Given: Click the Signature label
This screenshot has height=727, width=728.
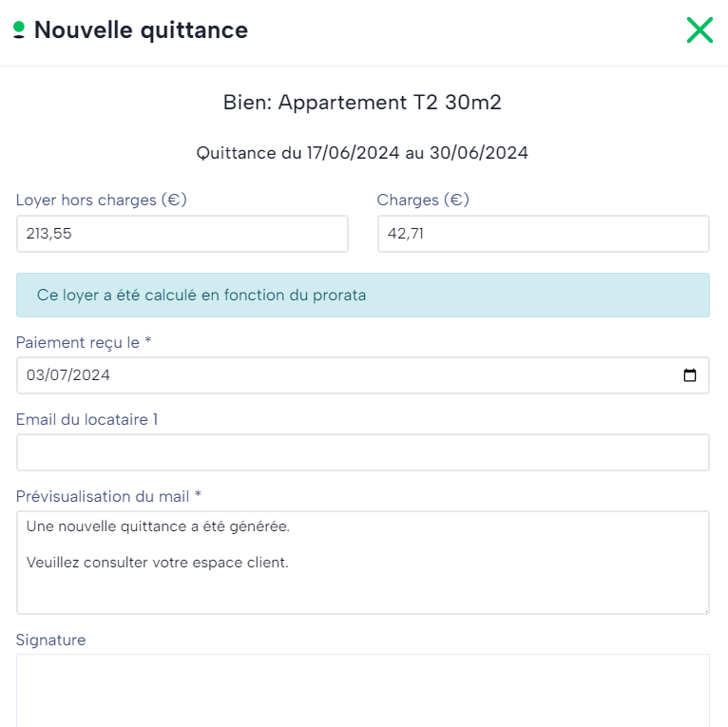Looking at the screenshot, I should (x=50, y=641).
